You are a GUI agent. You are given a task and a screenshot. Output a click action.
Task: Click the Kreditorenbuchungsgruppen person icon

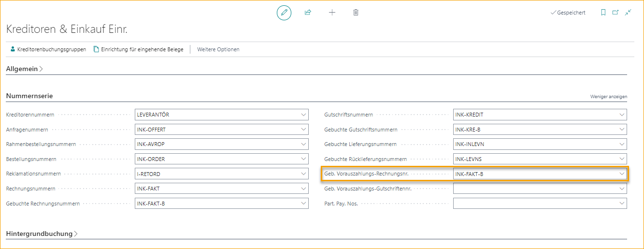pyautogui.click(x=13, y=49)
